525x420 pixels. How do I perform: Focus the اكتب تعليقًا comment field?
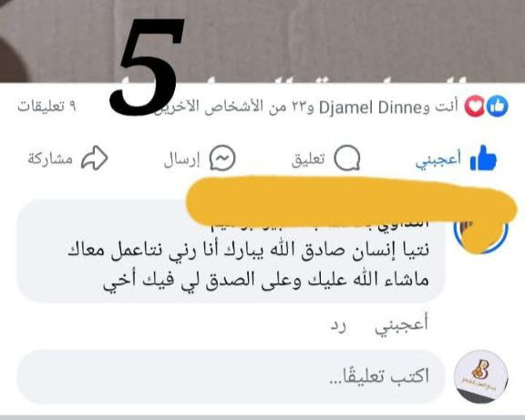click(231, 376)
